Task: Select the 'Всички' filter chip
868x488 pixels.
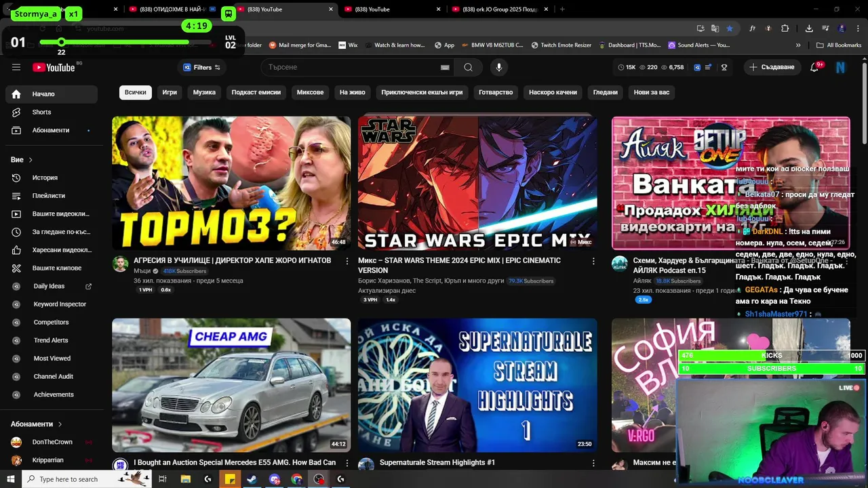Action: coord(135,92)
